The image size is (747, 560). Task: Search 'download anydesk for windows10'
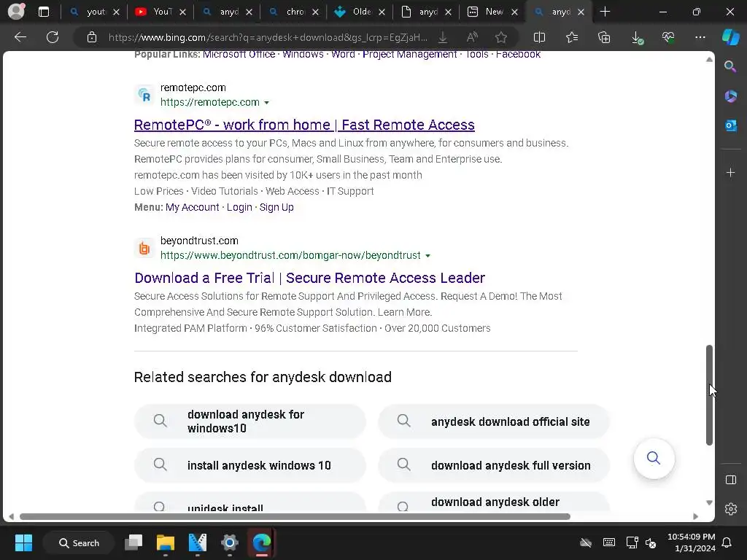click(250, 421)
